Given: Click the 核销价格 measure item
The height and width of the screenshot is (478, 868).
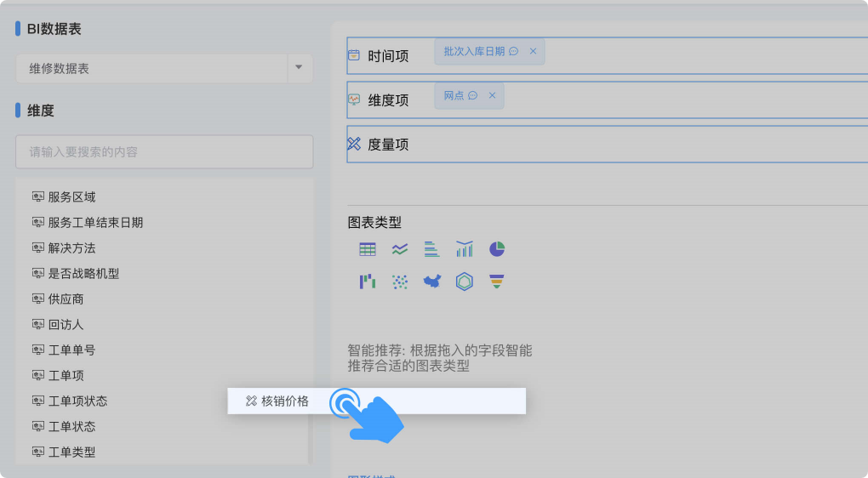Looking at the screenshot, I should pos(376,401).
